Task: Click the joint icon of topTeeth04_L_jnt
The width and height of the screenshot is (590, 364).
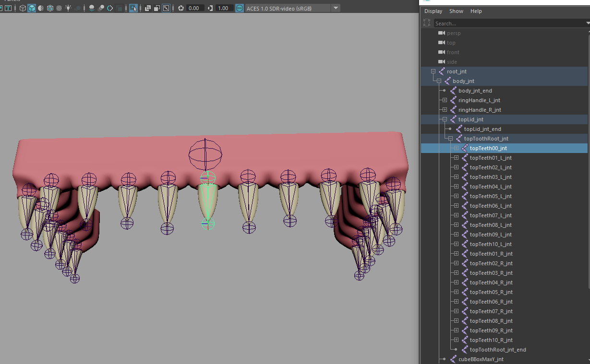Action: (465, 187)
